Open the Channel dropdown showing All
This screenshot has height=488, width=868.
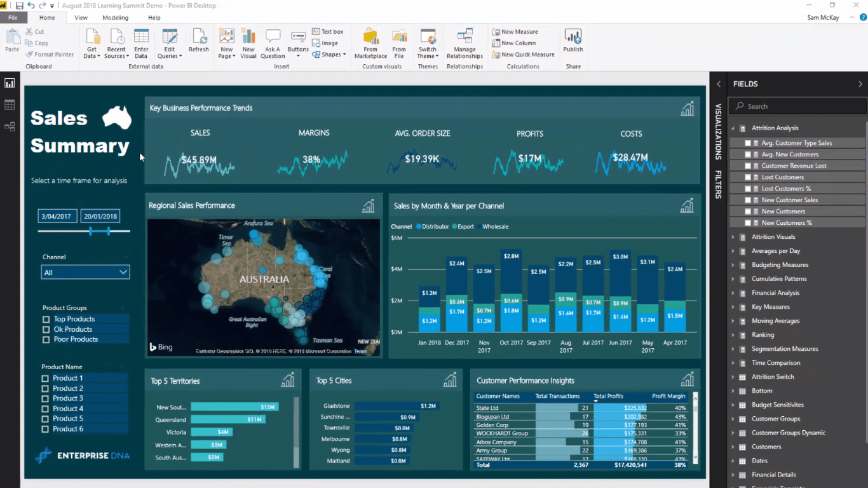pos(85,273)
